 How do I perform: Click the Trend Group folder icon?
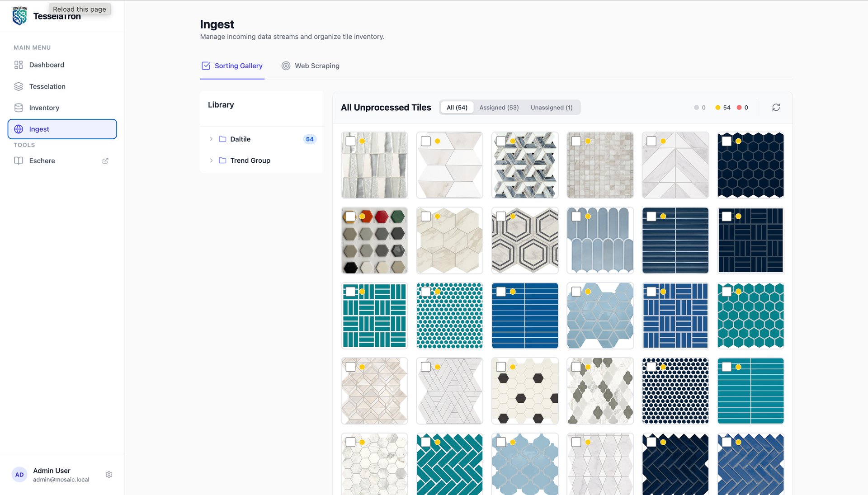[x=222, y=160]
